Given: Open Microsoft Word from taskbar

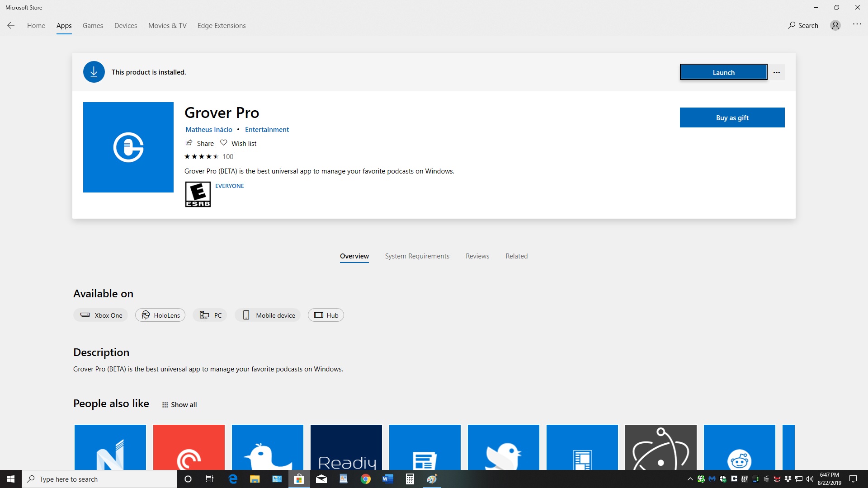Looking at the screenshot, I should coord(388,479).
